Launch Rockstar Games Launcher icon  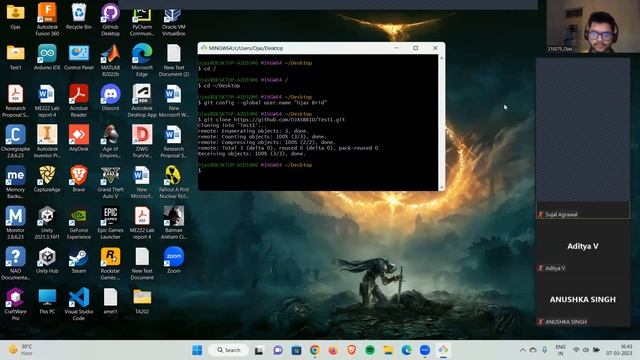coord(111,263)
